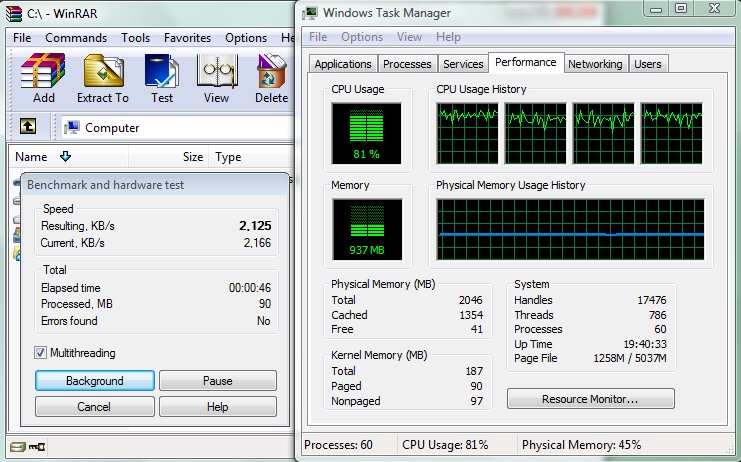Select the Performance tab
This screenshot has height=462, width=741.
(x=526, y=62)
